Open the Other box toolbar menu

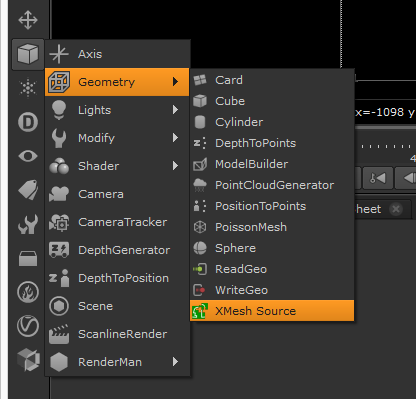[28, 258]
